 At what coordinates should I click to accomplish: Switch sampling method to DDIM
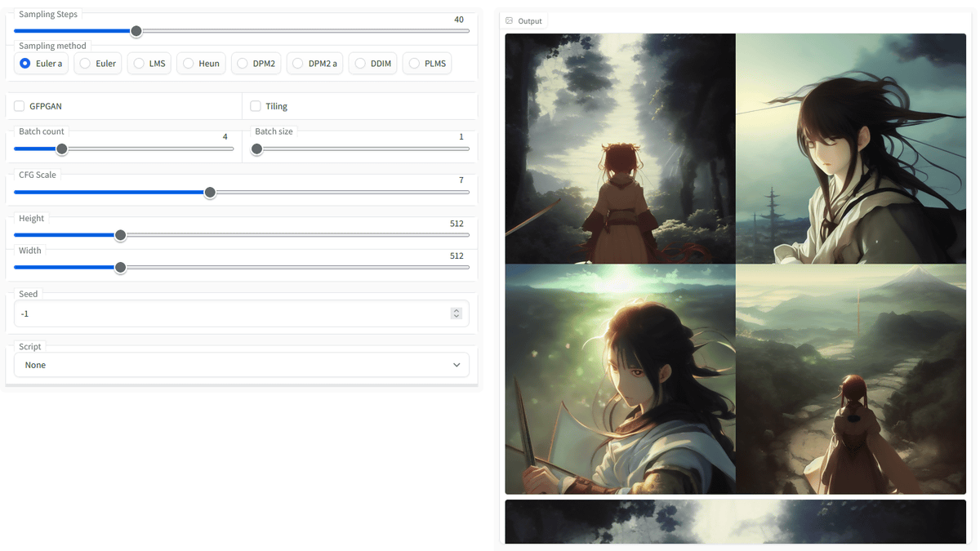pos(372,64)
